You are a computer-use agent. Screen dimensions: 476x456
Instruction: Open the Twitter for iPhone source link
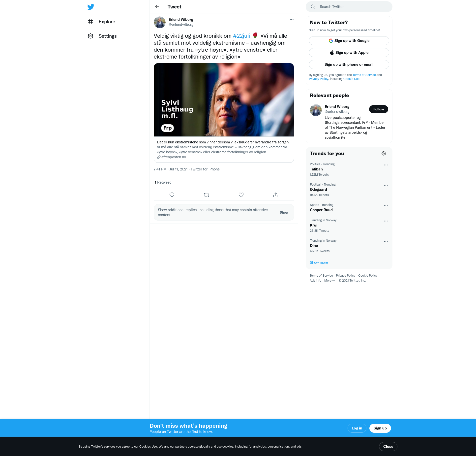pos(205,169)
